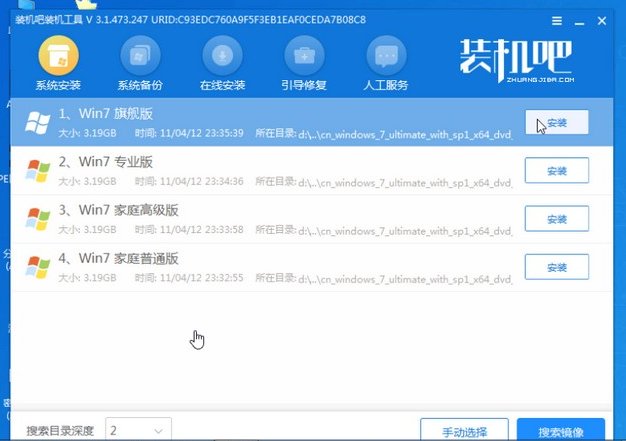Select row title '4、Win7 家庭普通版'
The image size is (626, 441).
click(x=119, y=258)
